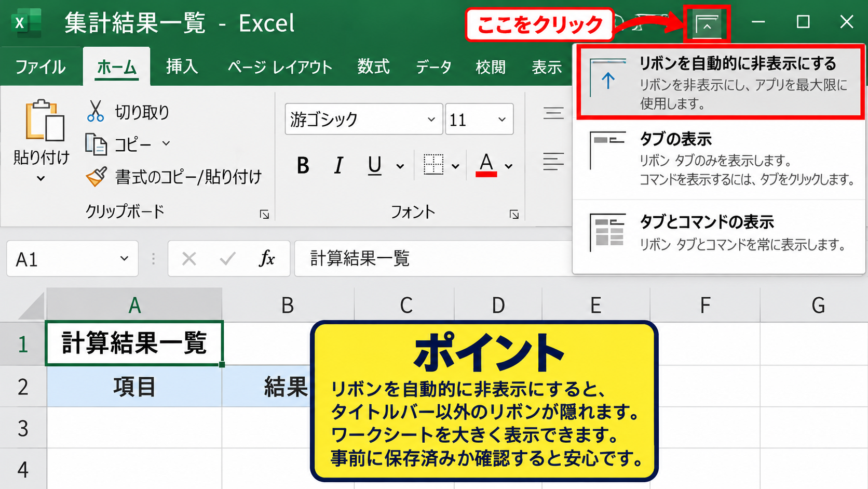The width and height of the screenshot is (868, 489).
Task: Select リボンを自動的に非表示にする option
Action: [x=720, y=82]
